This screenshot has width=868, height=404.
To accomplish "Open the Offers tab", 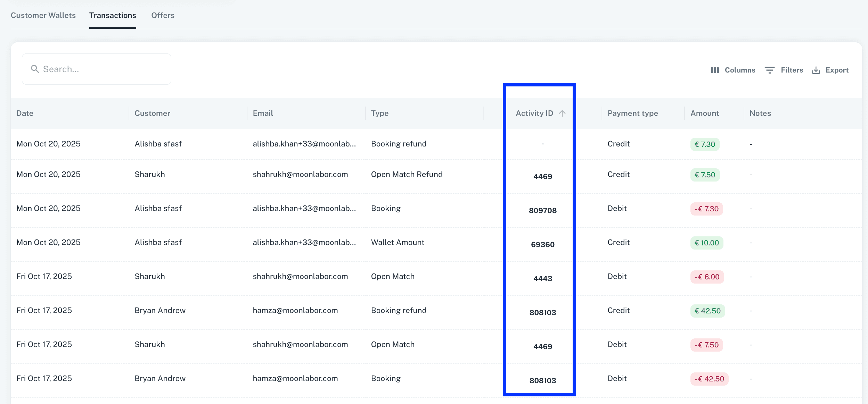I will tap(163, 16).
